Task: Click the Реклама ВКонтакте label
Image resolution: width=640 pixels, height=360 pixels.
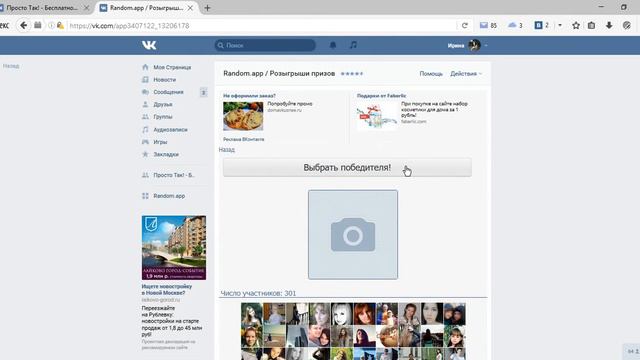Action: (244, 139)
